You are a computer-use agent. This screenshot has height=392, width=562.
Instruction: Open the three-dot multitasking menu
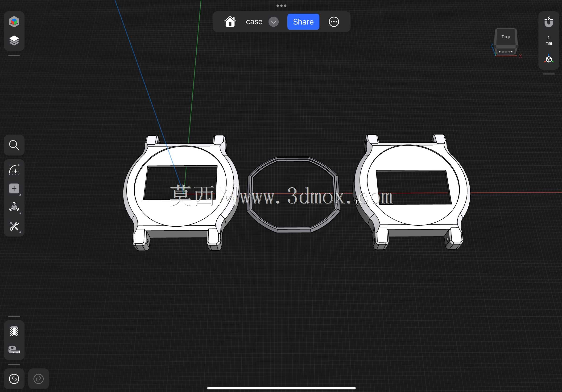click(281, 6)
